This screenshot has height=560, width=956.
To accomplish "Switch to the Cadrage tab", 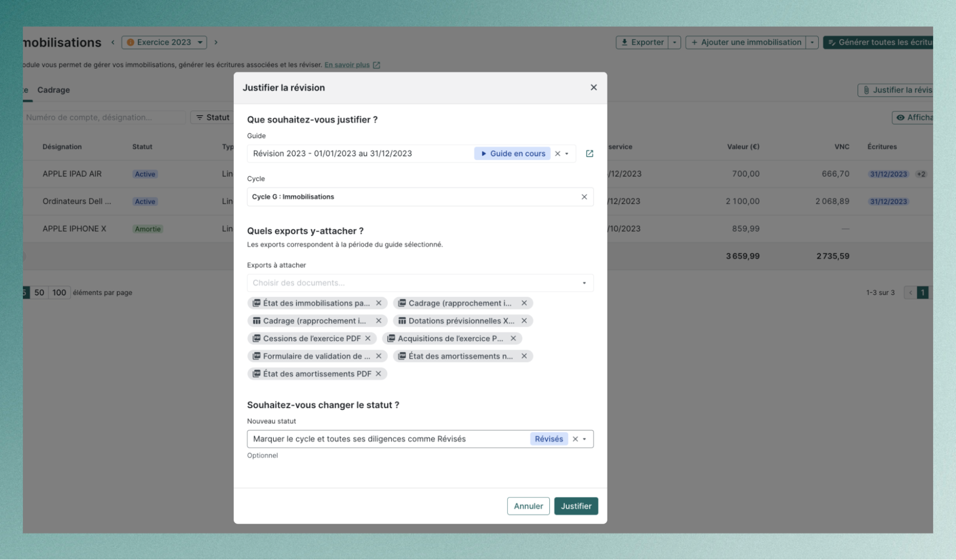I will pyautogui.click(x=54, y=90).
